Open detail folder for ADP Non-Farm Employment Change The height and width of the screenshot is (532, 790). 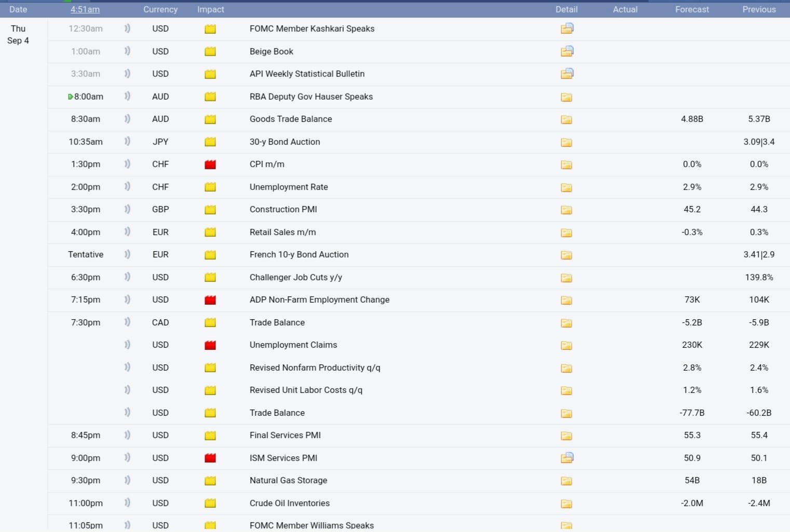(566, 300)
